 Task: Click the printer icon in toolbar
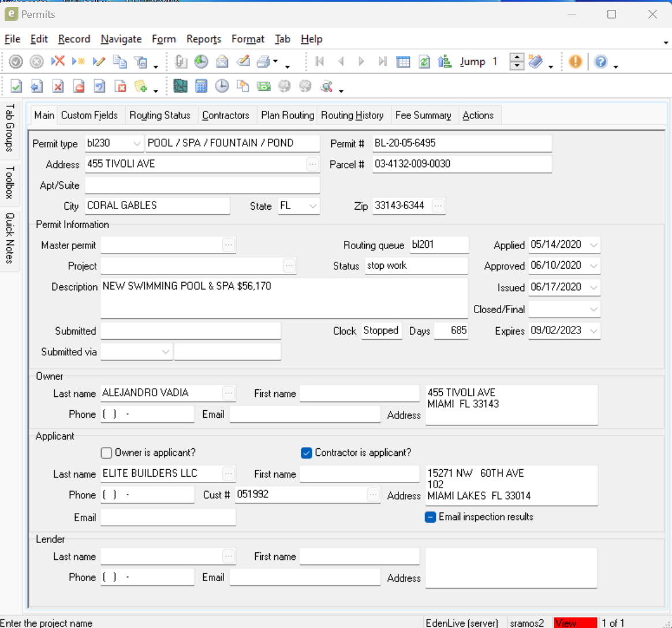pyautogui.click(x=263, y=62)
